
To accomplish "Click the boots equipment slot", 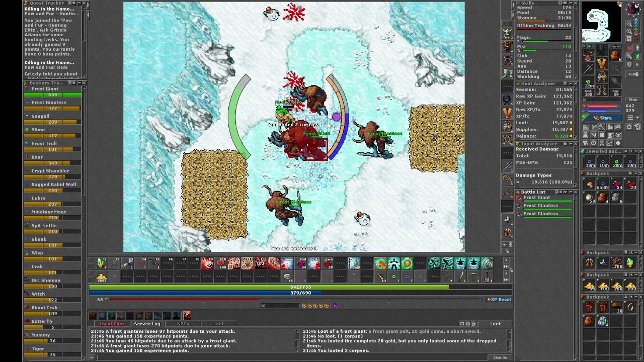I will [602, 90].
